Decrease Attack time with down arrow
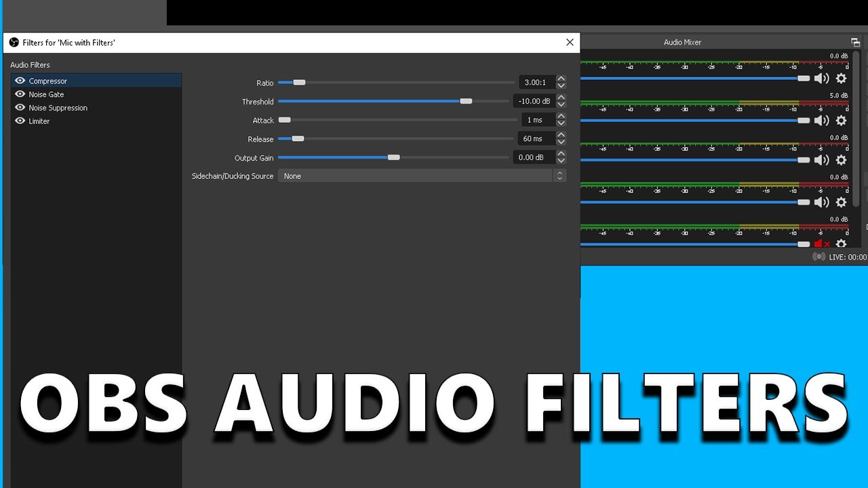This screenshot has width=868, height=488. pyautogui.click(x=561, y=123)
